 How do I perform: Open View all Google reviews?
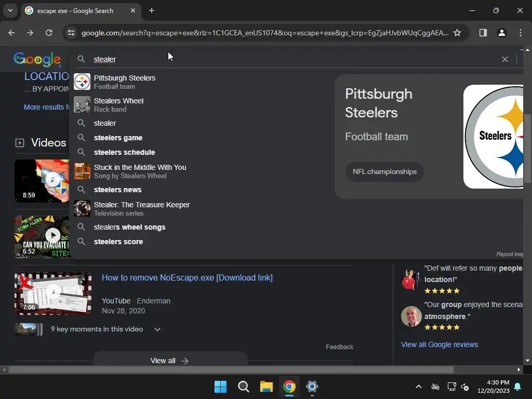pos(440,344)
